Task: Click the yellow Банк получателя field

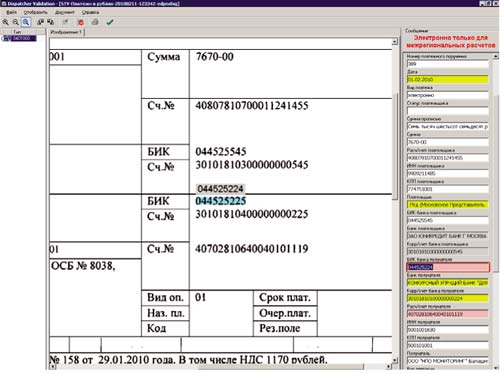Action: pyautogui.click(x=447, y=283)
